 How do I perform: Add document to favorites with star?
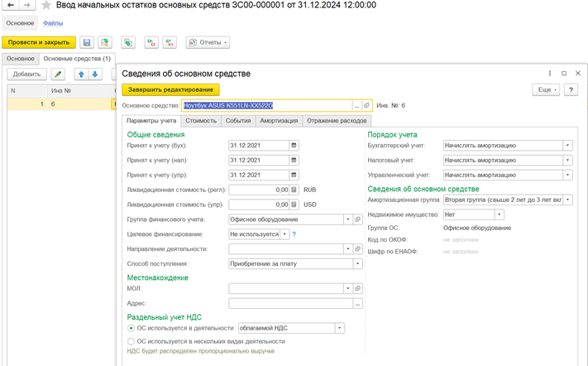[x=46, y=5]
